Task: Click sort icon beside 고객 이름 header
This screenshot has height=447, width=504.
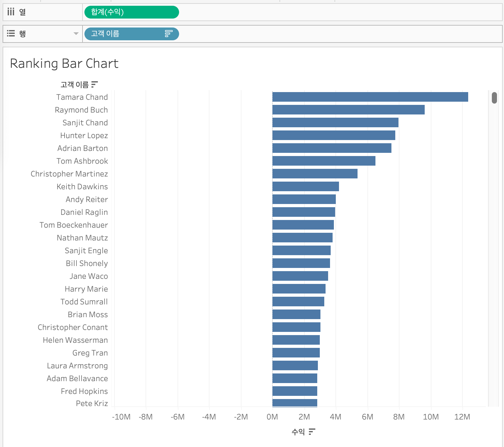Action: tap(94, 84)
